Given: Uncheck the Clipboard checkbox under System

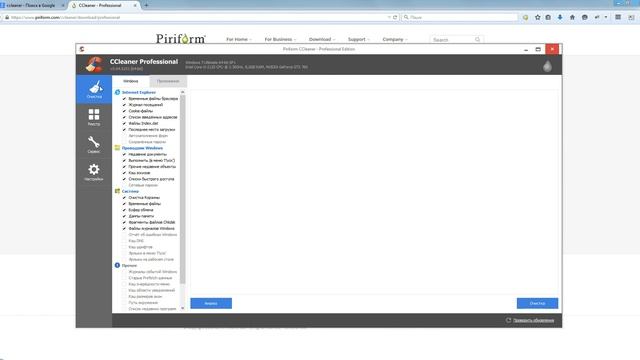Looking at the screenshot, I should click(124, 210).
